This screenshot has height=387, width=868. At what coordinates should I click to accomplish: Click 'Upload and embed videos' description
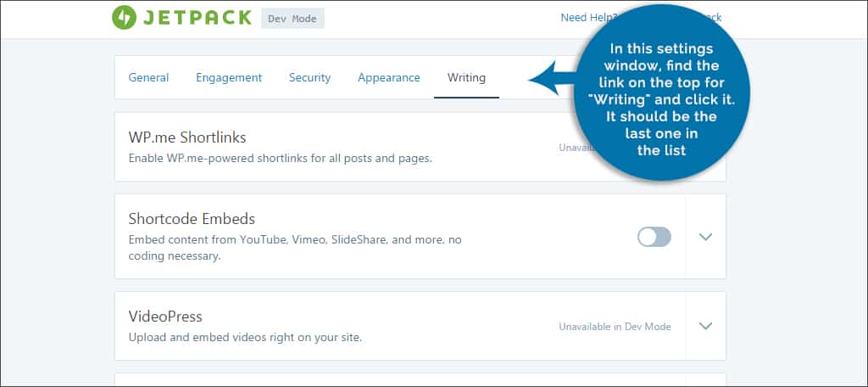coord(245,337)
